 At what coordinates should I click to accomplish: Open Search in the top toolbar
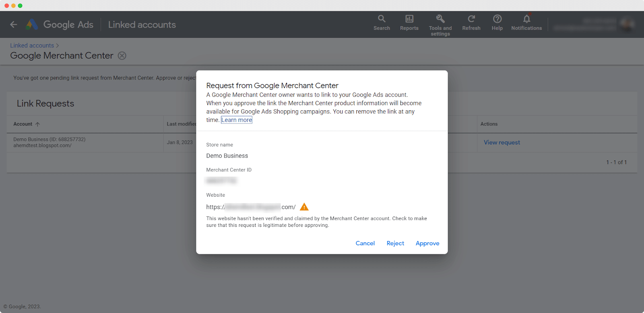tap(382, 23)
